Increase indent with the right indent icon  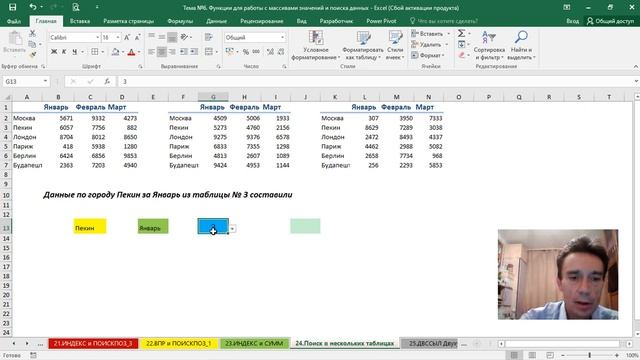pyautogui.click(x=194, y=52)
